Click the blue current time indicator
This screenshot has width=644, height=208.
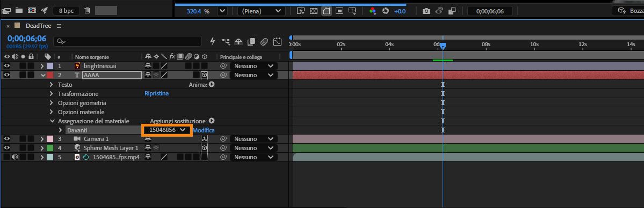pyautogui.click(x=443, y=46)
